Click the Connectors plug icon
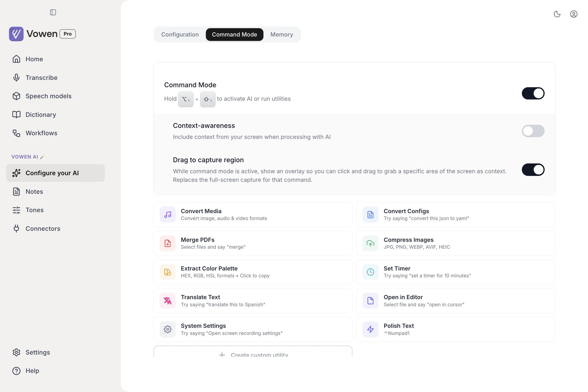This screenshot has height=392, width=588. coord(16,229)
